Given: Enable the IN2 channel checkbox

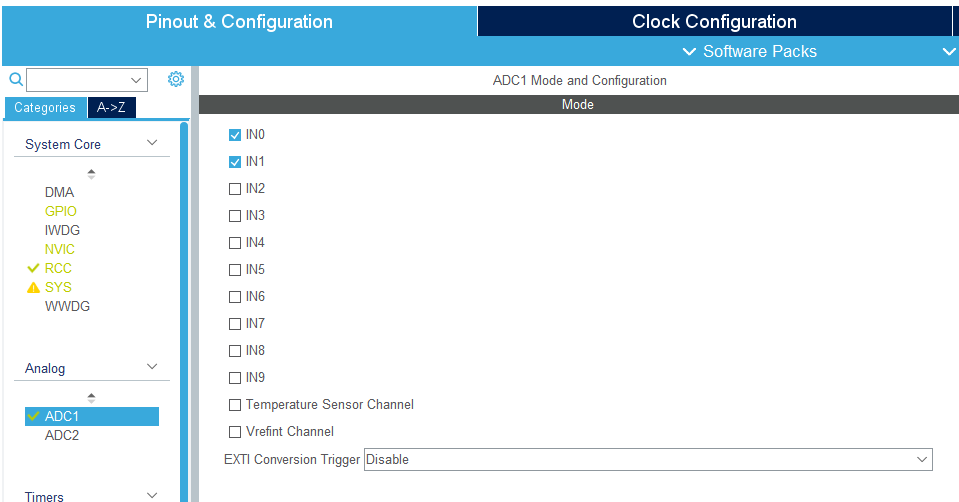Looking at the screenshot, I should coord(235,189).
